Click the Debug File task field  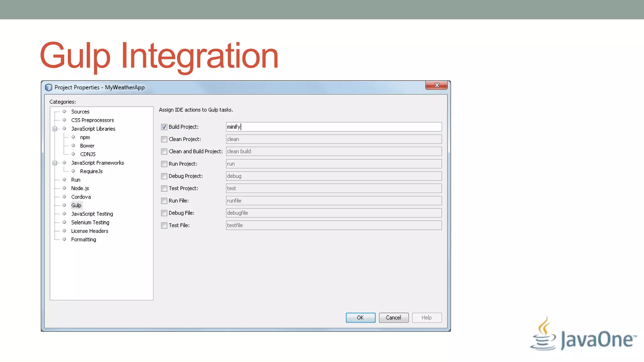coord(334,213)
